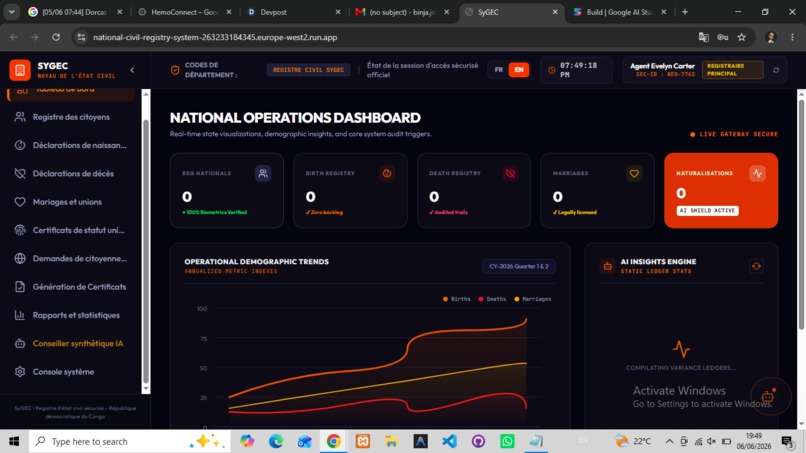Image resolution: width=806 pixels, height=453 pixels.
Task: Click the Mariages et unions heart icon
Action: [x=20, y=202]
